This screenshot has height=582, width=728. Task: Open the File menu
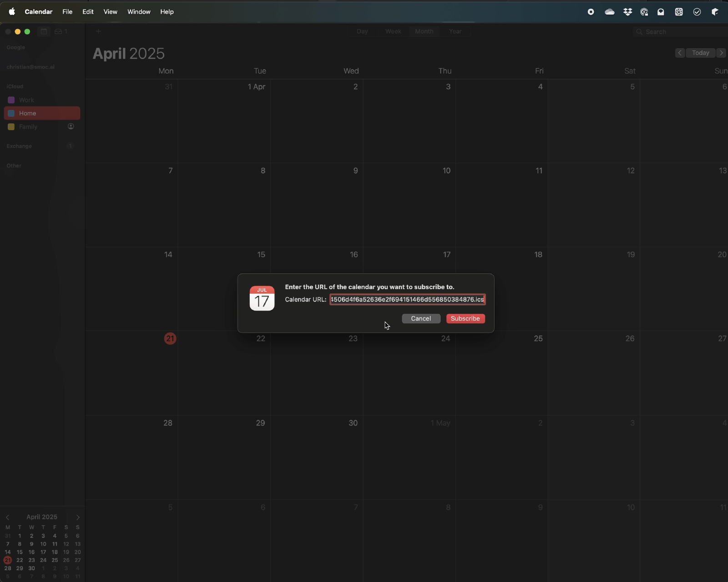coord(67,12)
